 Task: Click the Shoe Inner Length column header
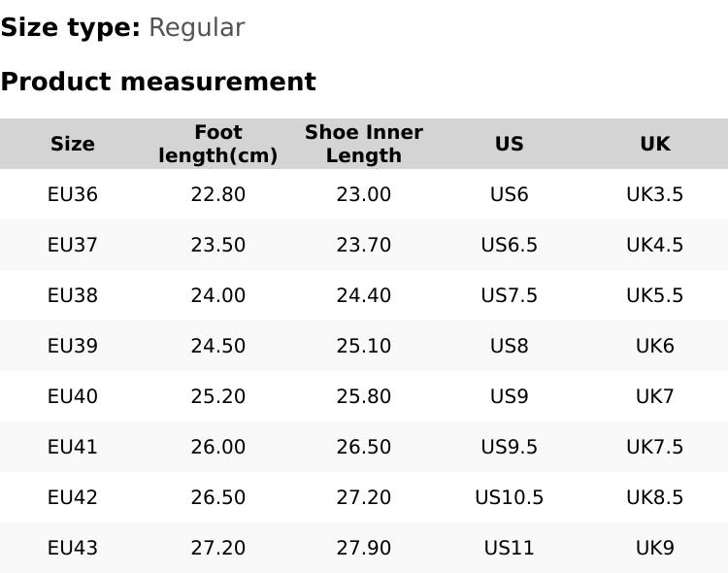point(364,144)
